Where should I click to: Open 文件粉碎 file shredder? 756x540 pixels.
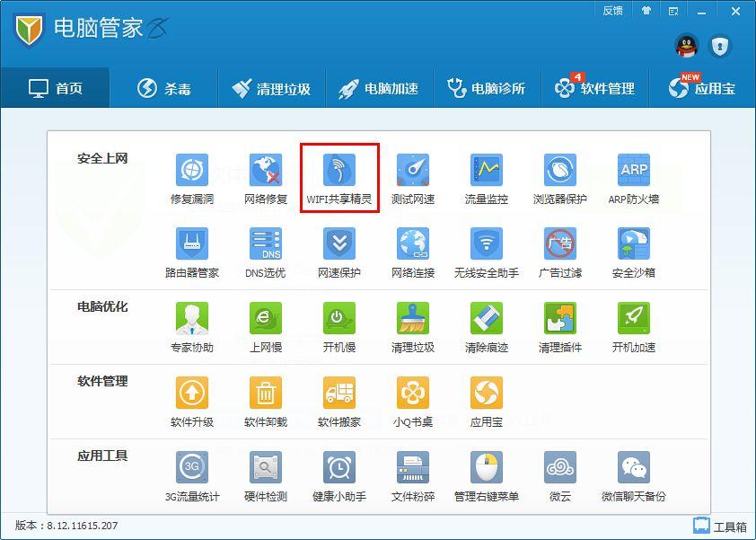(413, 476)
